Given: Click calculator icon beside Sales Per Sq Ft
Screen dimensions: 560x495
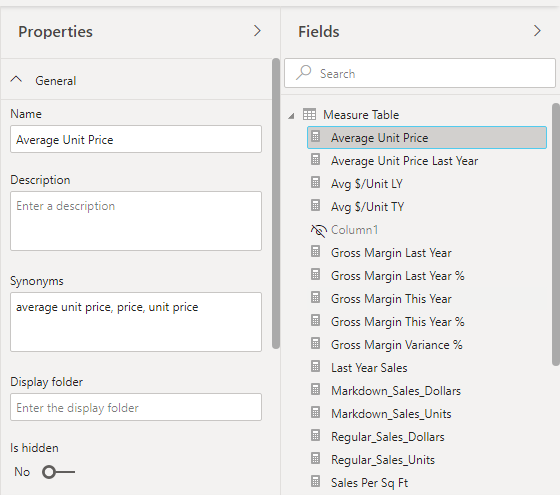Looking at the screenshot, I should point(315,481).
